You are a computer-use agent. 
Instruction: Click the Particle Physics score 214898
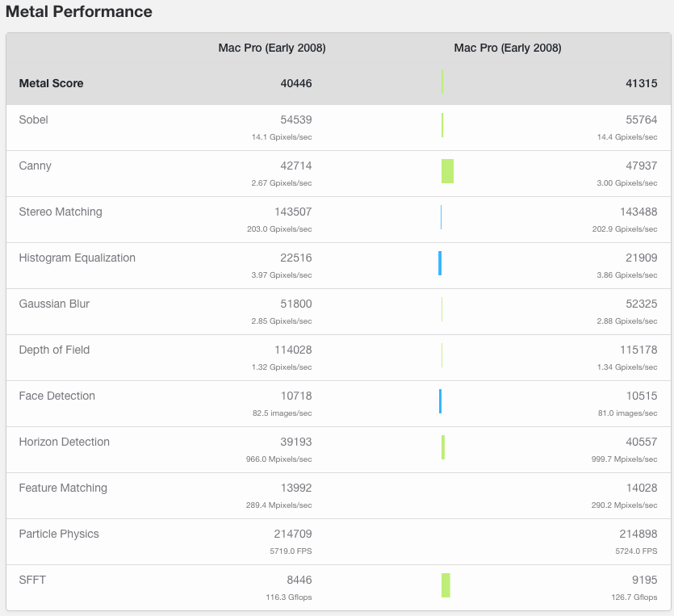[x=638, y=534]
